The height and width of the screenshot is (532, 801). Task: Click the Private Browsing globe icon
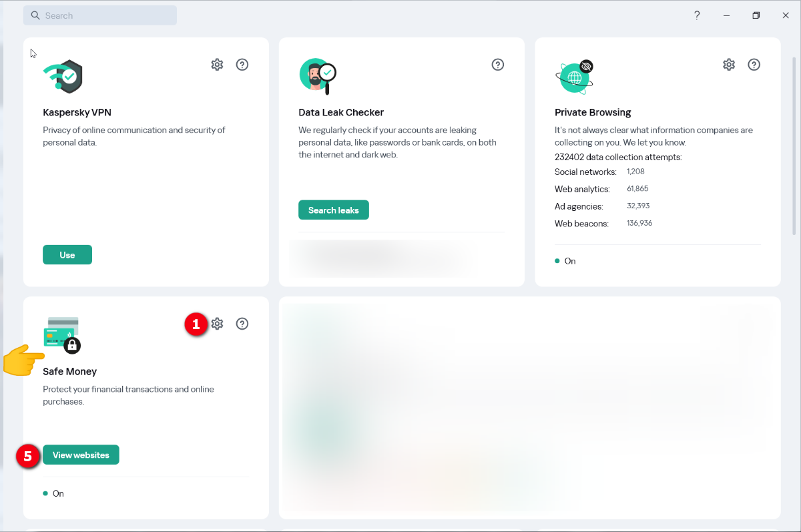pos(574,77)
